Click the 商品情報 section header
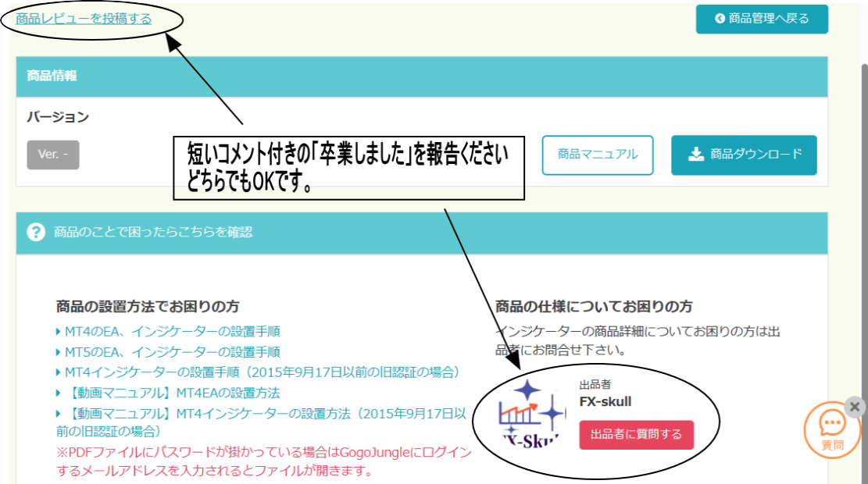 point(52,77)
